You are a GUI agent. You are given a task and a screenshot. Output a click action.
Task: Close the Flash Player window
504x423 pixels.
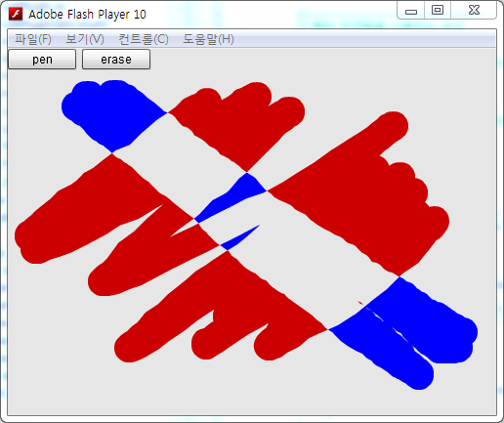pyautogui.click(x=474, y=10)
